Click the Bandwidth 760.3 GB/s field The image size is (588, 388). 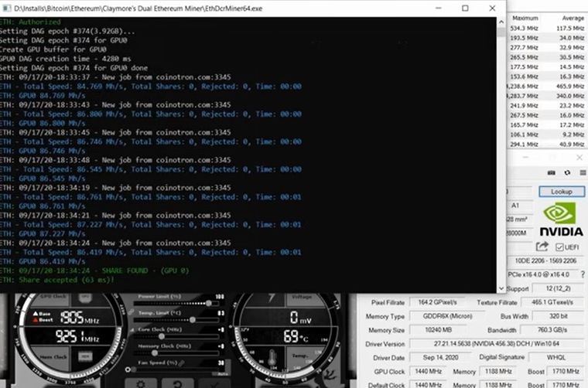[x=552, y=330]
